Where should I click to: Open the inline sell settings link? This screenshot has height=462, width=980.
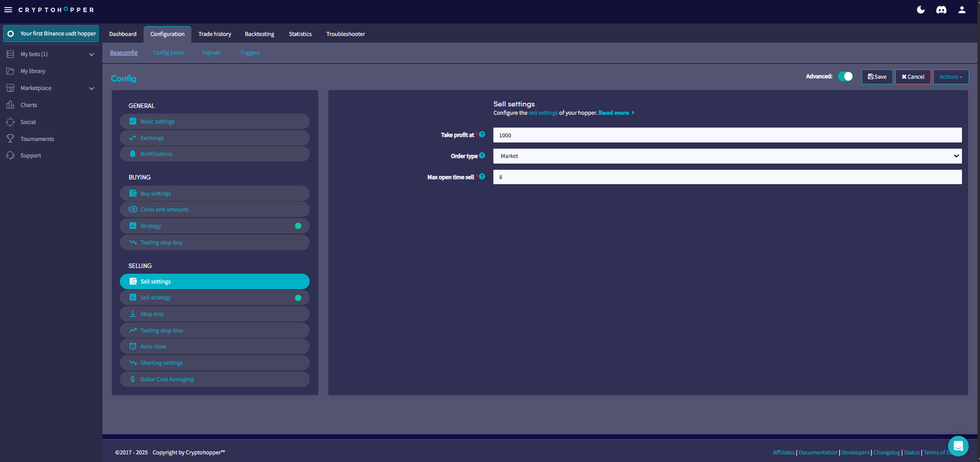(543, 113)
